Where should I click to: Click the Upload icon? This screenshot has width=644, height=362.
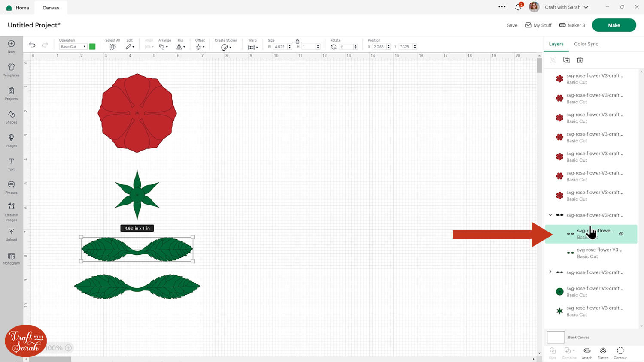coord(11,234)
